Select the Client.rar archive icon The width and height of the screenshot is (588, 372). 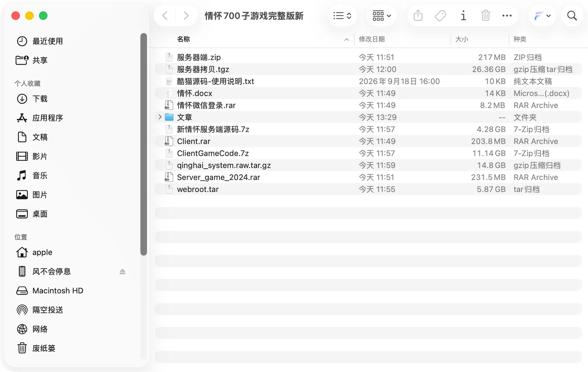tap(169, 141)
